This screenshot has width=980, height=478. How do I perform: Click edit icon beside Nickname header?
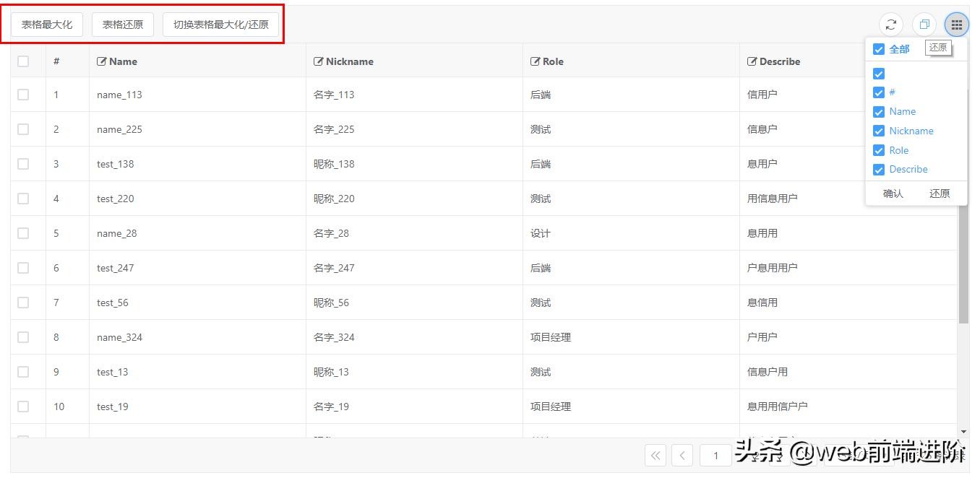(x=319, y=61)
